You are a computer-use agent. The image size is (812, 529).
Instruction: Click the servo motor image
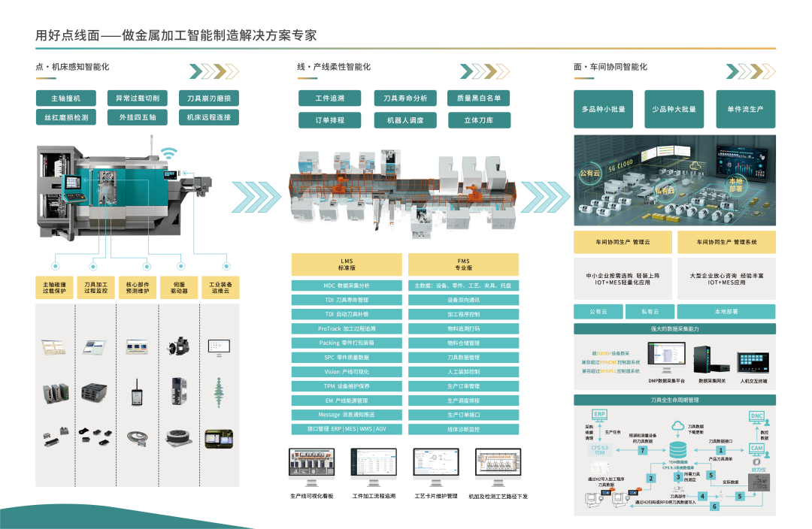(178, 346)
